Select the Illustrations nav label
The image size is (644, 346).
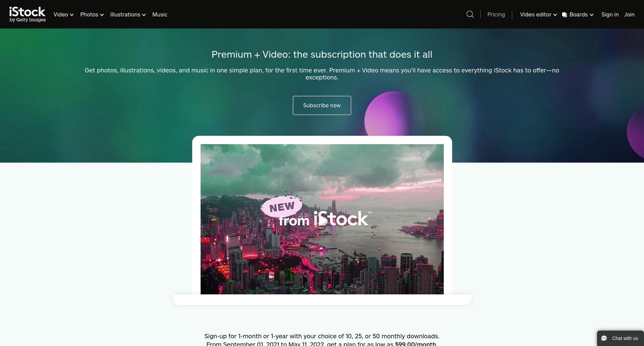[125, 14]
